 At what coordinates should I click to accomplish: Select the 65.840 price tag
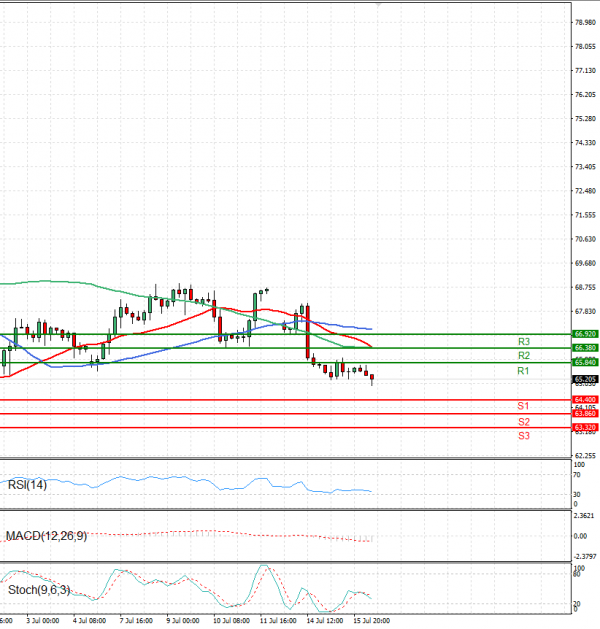point(585,362)
